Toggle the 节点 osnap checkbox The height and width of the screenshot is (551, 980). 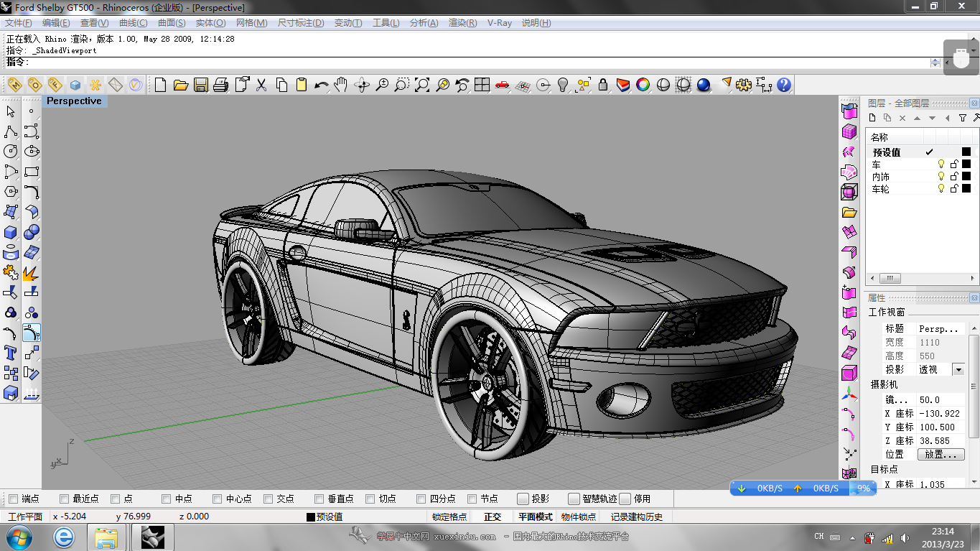472,499
